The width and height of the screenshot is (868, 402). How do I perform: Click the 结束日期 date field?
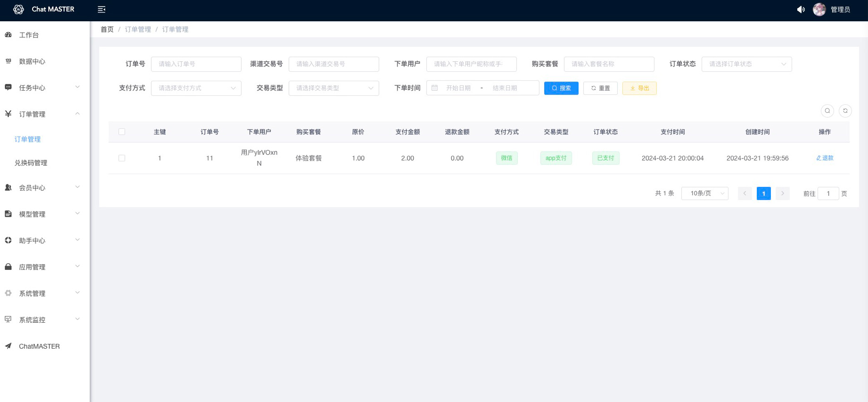point(505,88)
